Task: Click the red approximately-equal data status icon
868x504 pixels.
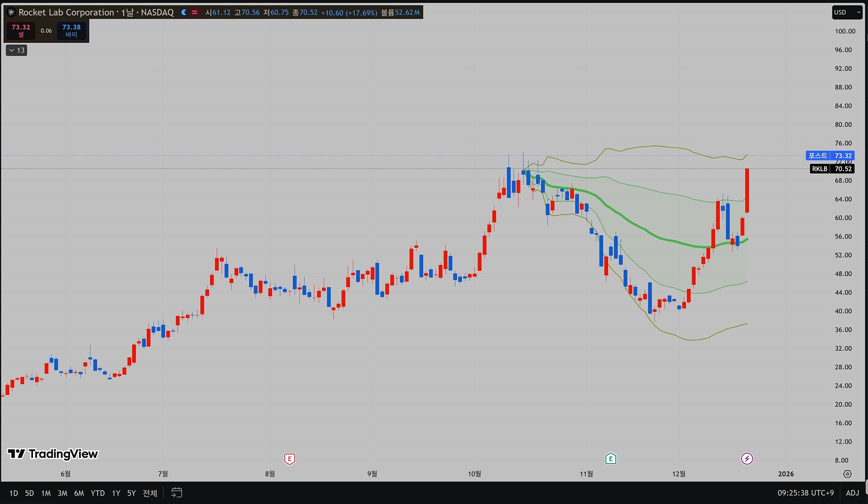Action: coord(194,12)
